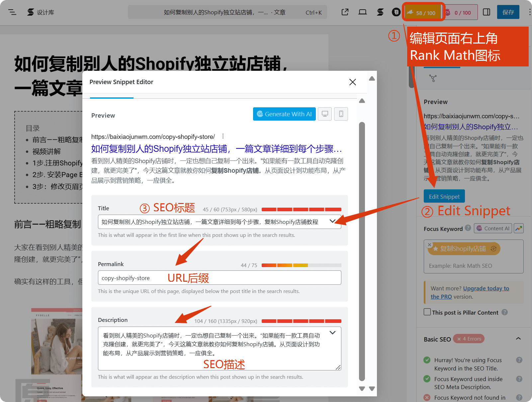Click the Content AI button near Focus Keyword
The height and width of the screenshot is (402, 532).
click(493, 228)
